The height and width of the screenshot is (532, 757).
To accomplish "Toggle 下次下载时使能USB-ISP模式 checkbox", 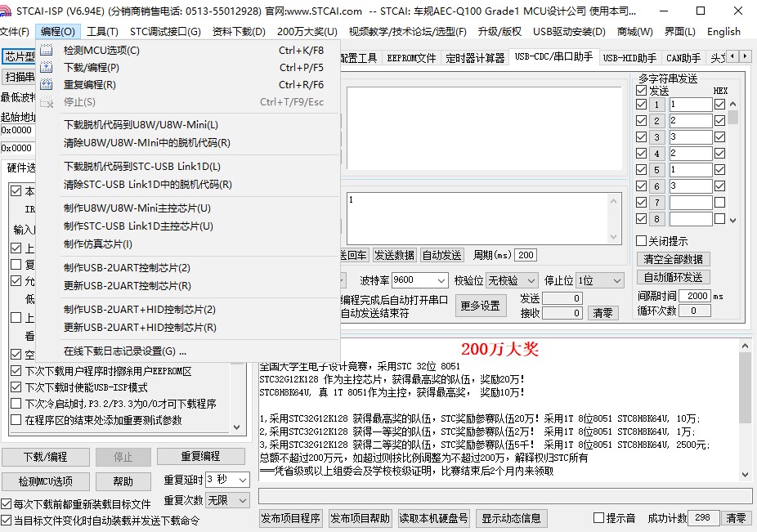I will (x=16, y=387).
